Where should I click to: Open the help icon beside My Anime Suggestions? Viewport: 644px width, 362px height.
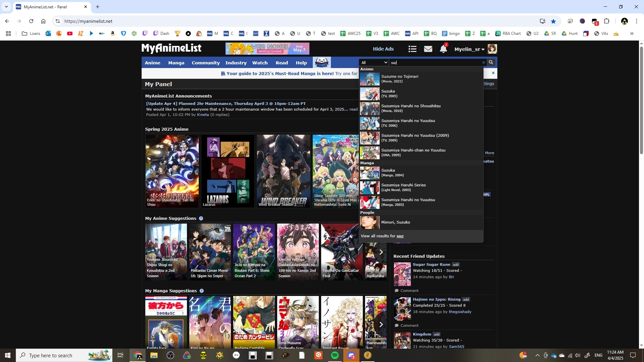coord(201,219)
